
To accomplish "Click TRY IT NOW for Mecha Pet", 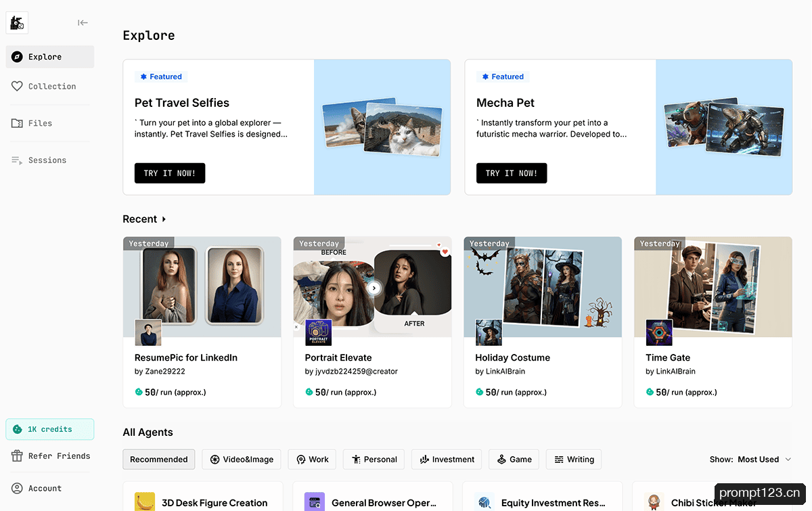I will pyautogui.click(x=512, y=173).
